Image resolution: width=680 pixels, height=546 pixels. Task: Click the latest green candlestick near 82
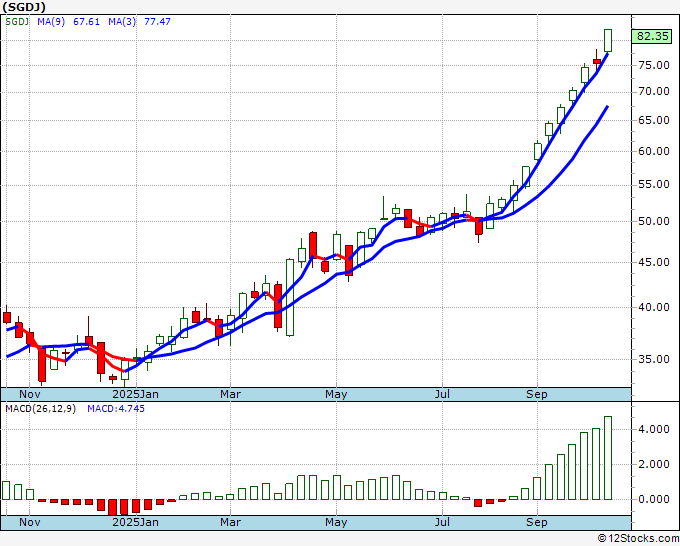[608, 40]
